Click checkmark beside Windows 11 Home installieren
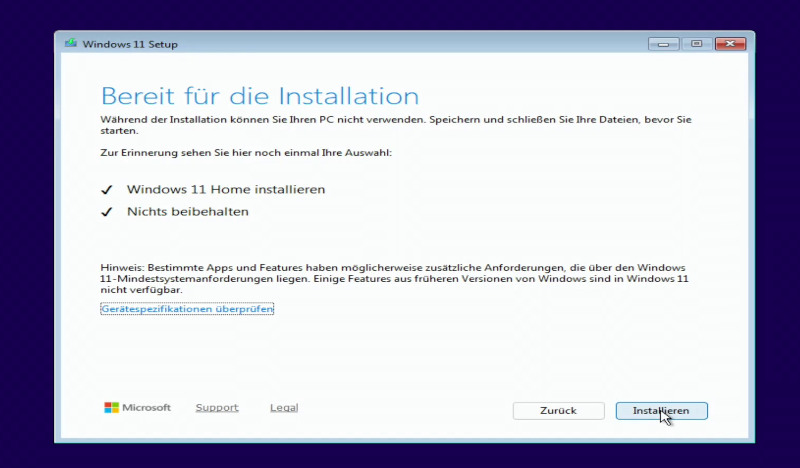The image size is (800, 468). pos(106,190)
